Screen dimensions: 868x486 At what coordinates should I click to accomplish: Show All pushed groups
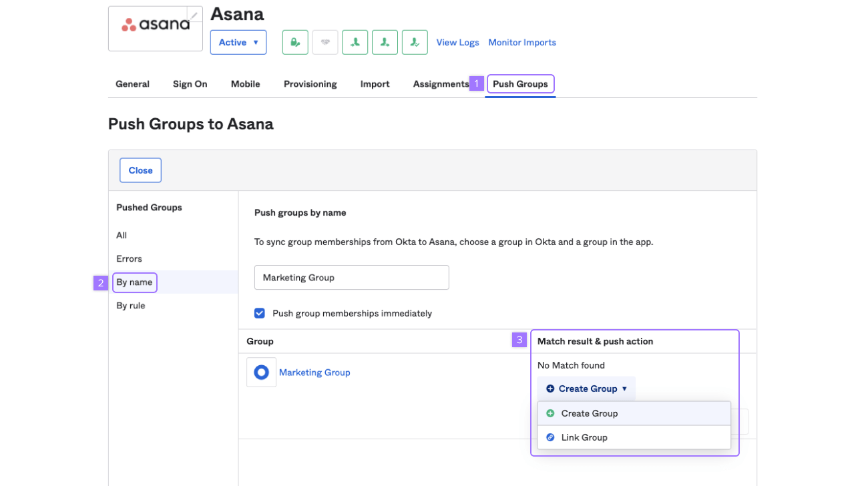[122, 236]
